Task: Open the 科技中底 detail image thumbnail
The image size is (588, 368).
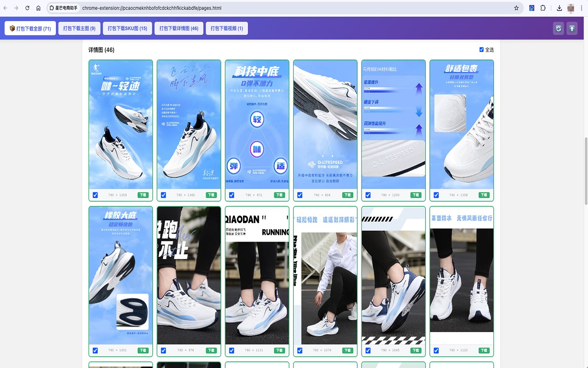Action: point(257,125)
